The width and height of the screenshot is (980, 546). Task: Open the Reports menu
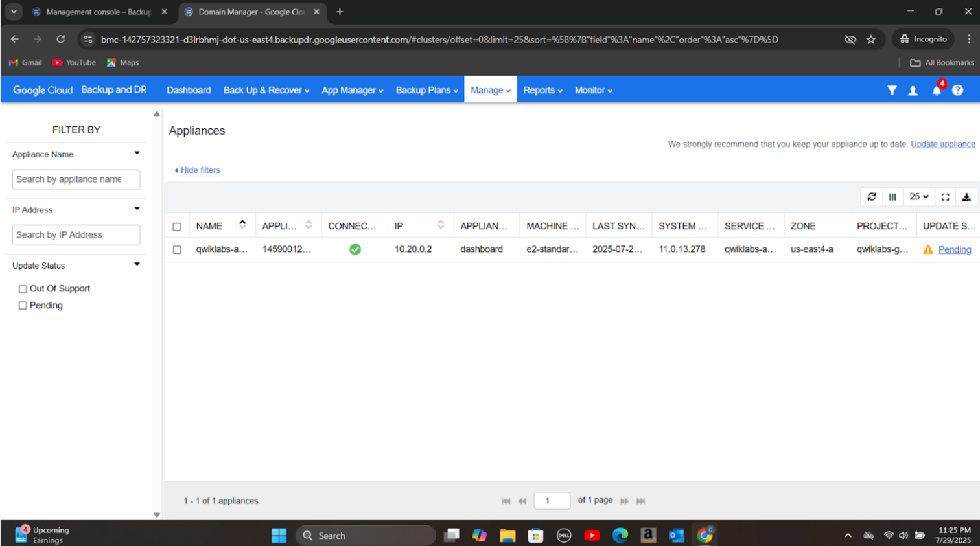pos(542,91)
